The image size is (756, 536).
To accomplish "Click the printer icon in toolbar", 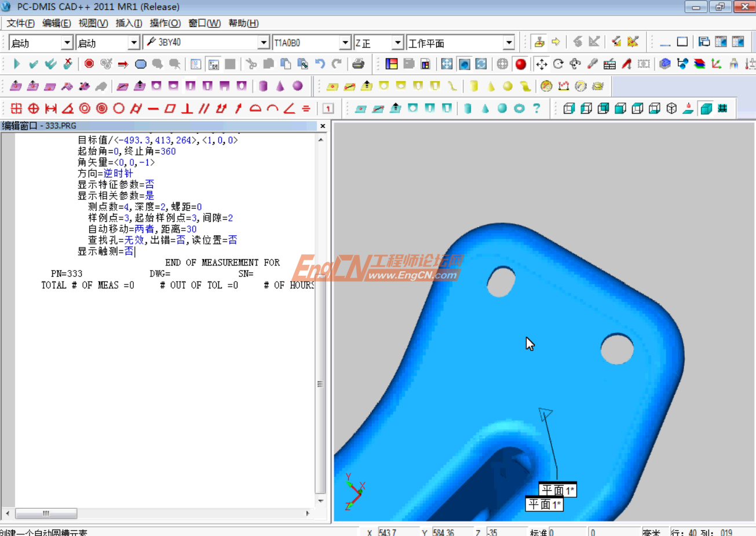I will point(358,64).
